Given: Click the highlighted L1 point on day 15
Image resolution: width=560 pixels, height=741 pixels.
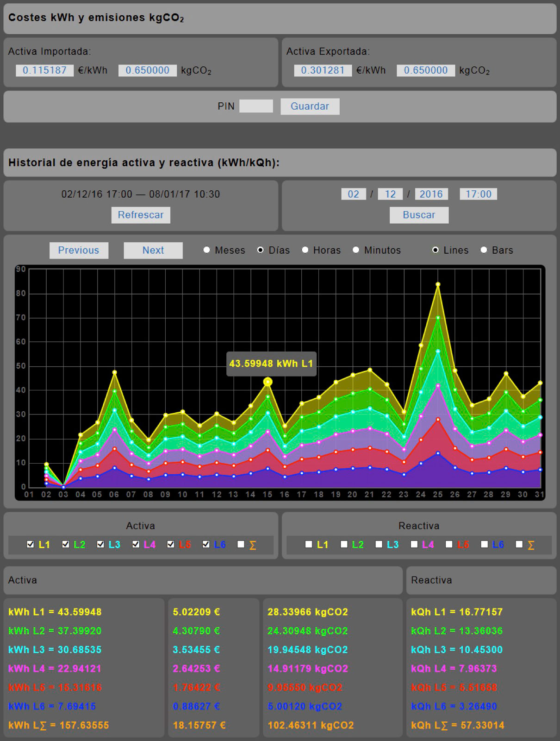Looking at the screenshot, I should point(268,382).
